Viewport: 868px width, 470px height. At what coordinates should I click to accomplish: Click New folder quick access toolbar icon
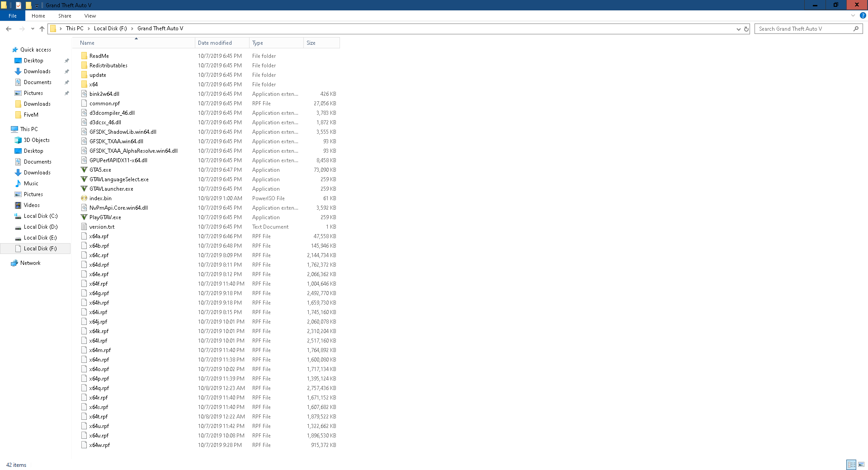(x=28, y=5)
